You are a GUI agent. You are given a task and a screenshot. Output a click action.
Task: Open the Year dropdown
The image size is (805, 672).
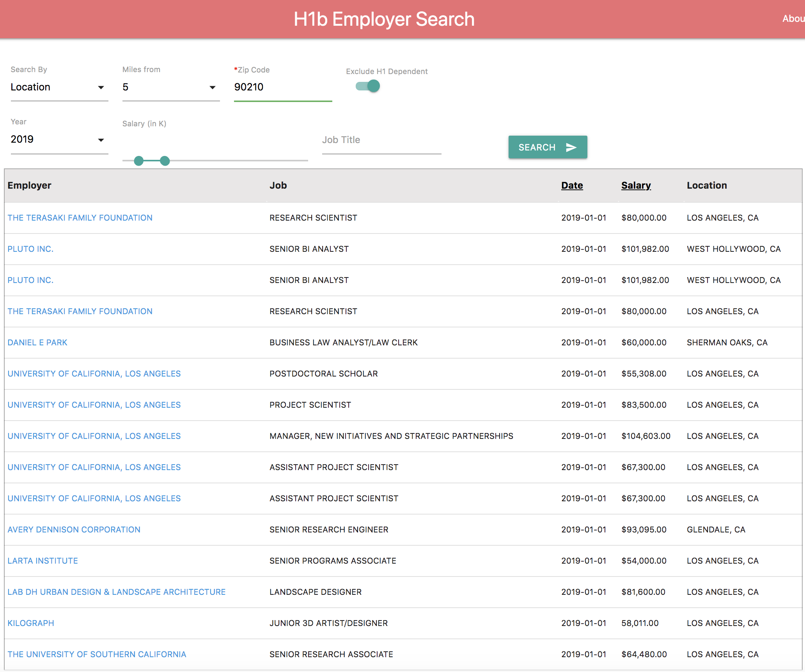coord(59,140)
